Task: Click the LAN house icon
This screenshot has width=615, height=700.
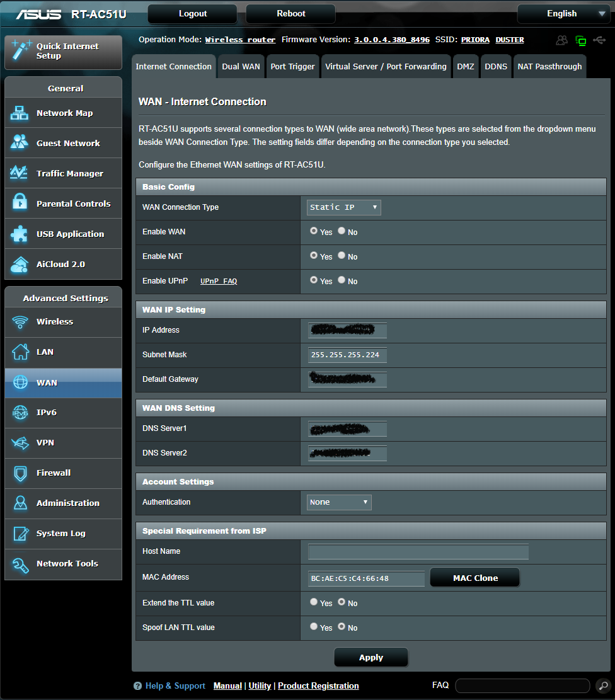Action: [x=20, y=352]
